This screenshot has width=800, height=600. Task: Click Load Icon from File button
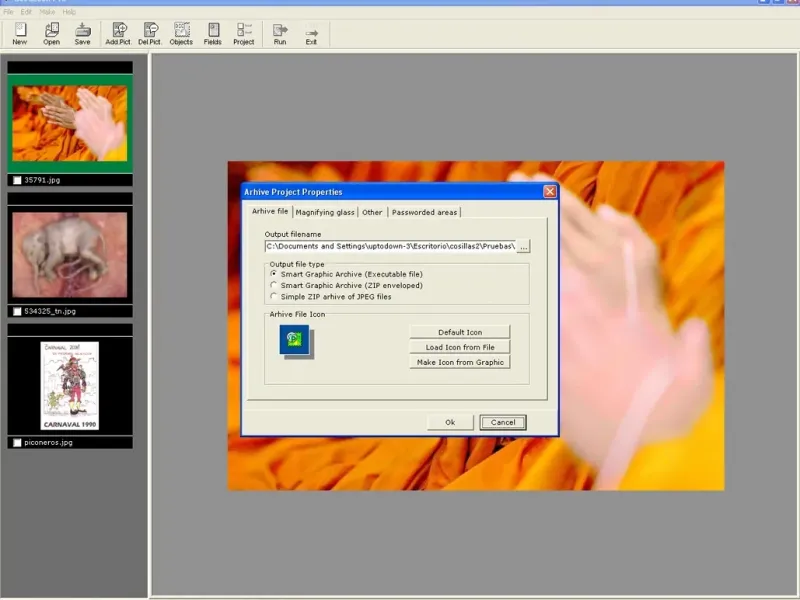click(460, 347)
